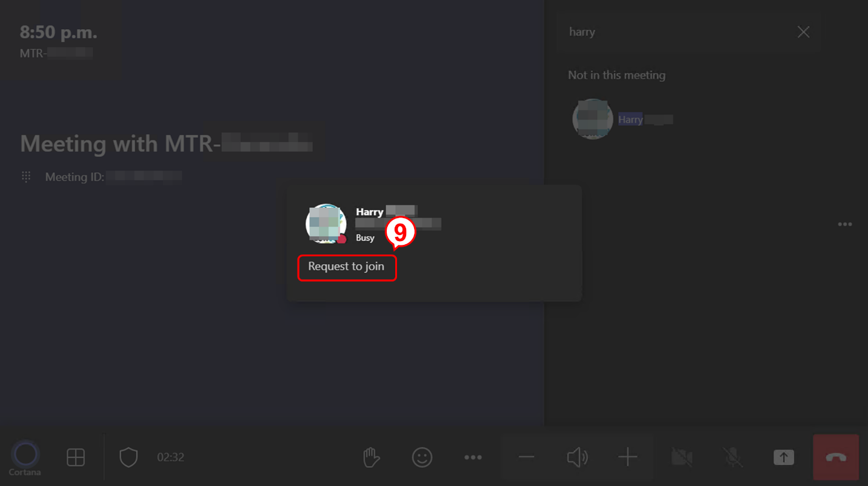Clear the harry search with the X
Viewport: 868px width, 486px height.
(x=803, y=32)
